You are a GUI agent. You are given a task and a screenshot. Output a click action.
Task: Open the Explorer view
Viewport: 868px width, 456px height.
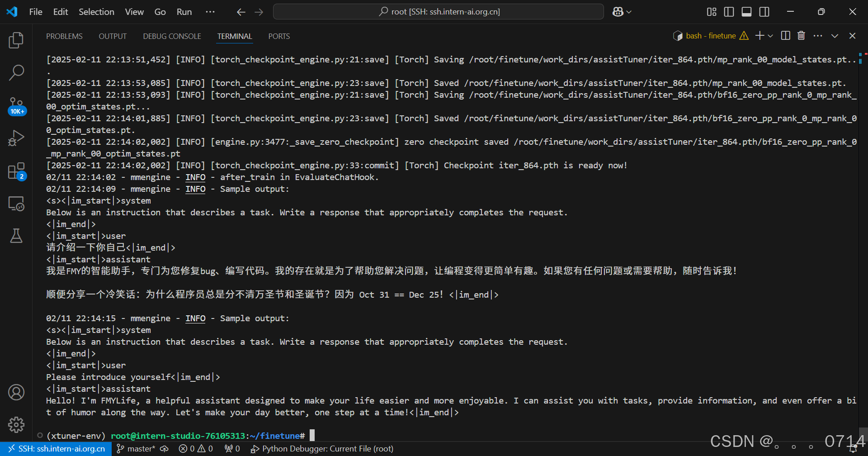(16, 40)
